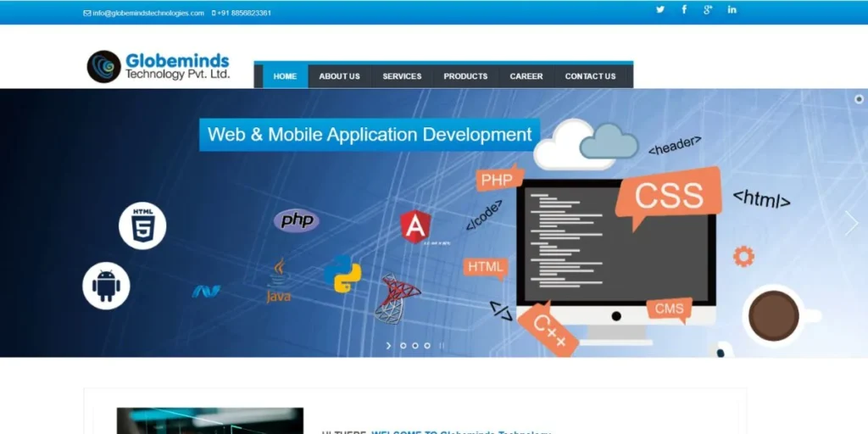Click the <header> text in banner
Image resolution: width=868 pixels, height=434 pixels.
click(x=675, y=145)
